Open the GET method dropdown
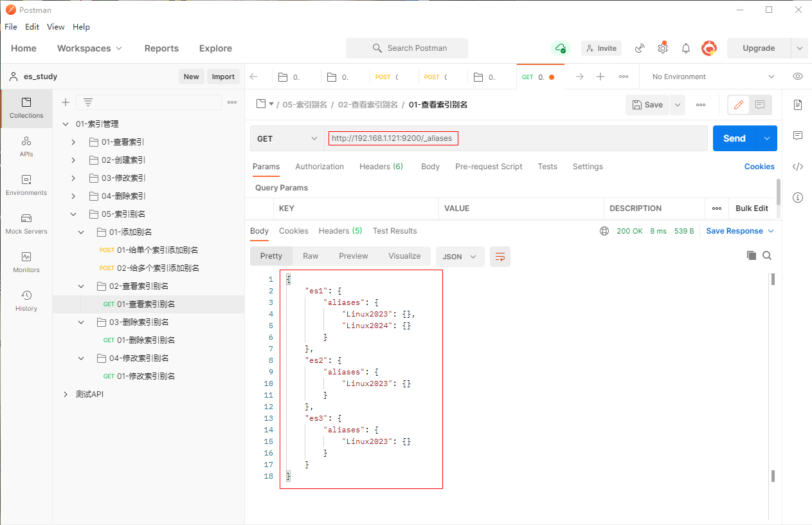Screen dimensions: 812x525 click(x=287, y=138)
